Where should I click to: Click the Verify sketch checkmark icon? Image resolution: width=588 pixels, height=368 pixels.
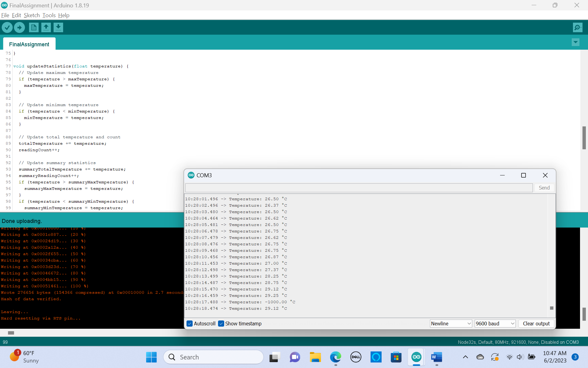pyautogui.click(x=7, y=28)
